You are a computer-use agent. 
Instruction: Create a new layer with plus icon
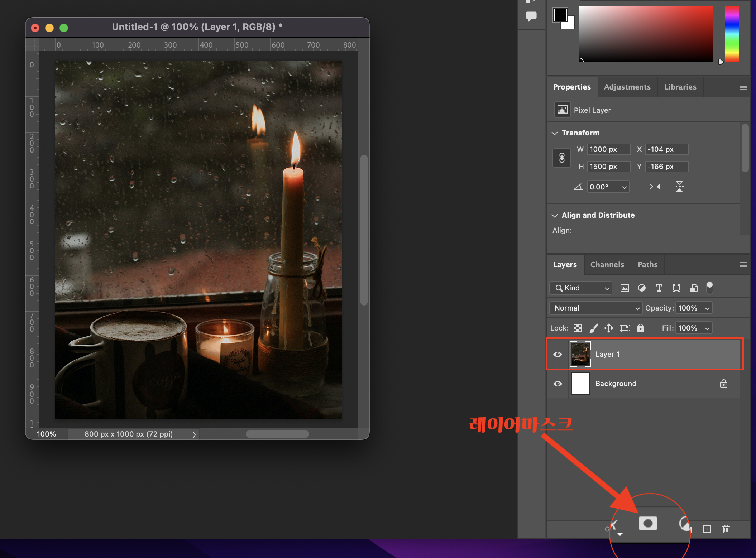707,529
